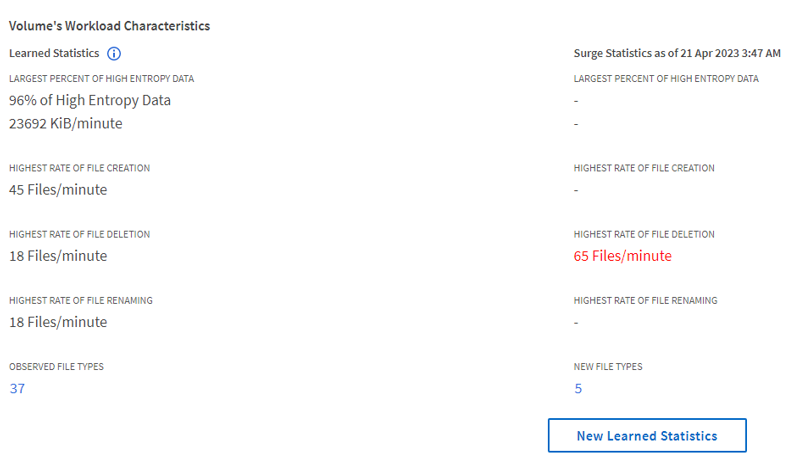Click surge Largest Percent of High Entropy Data label

[666, 78]
